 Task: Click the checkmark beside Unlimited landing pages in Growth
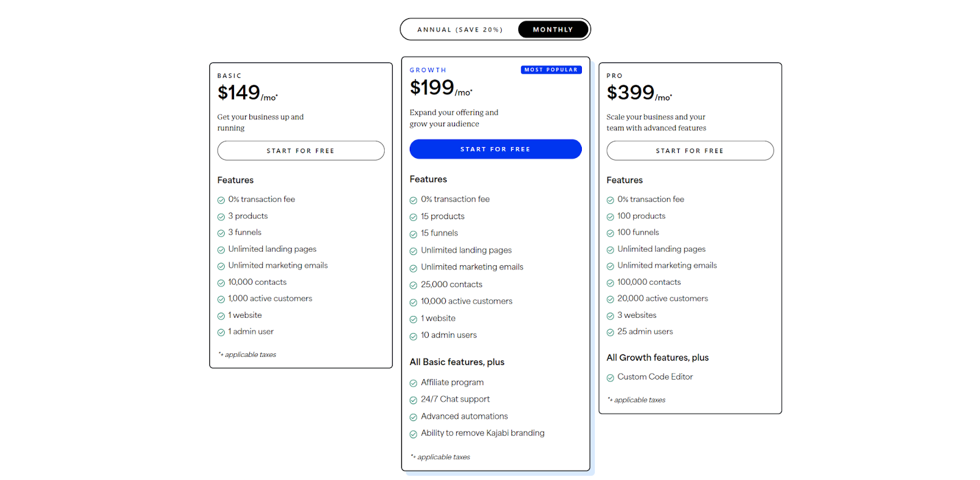pos(413,250)
